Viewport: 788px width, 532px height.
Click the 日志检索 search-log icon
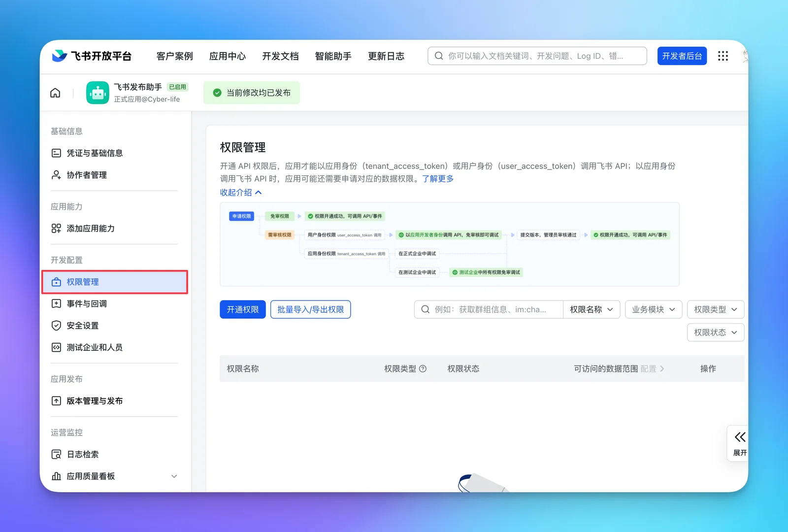click(57, 454)
